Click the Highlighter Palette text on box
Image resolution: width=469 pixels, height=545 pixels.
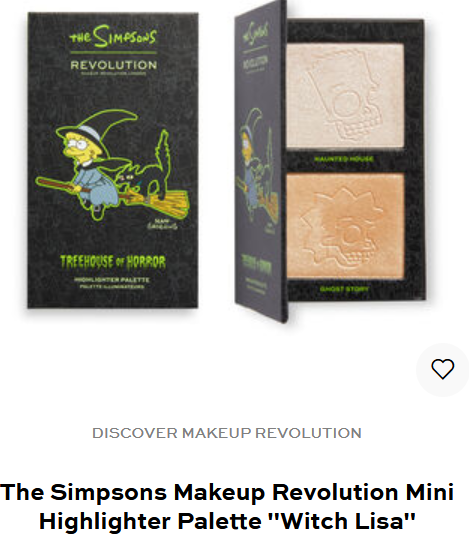[x=112, y=280]
